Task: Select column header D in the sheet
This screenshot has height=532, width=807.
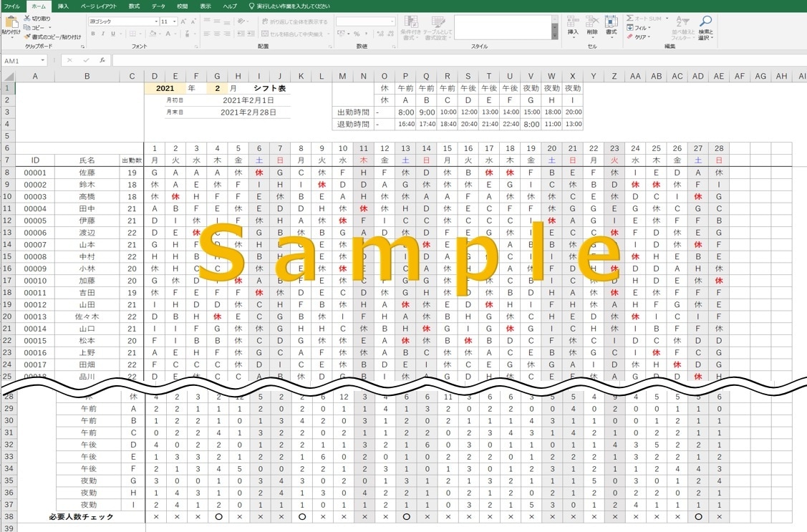Action: pos(155,76)
